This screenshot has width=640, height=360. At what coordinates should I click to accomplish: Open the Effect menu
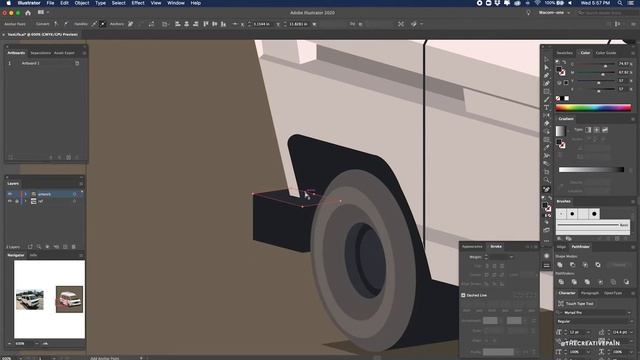pos(138,3)
